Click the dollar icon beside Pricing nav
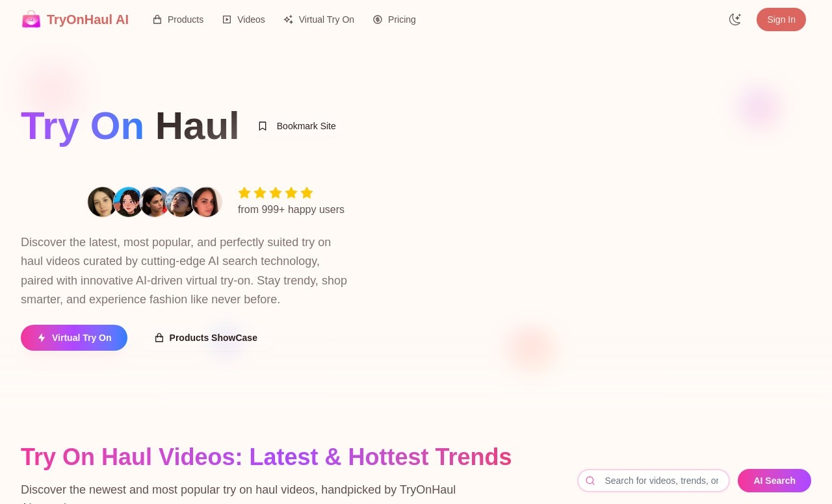This screenshot has width=832, height=504. (x=378, y=19)
